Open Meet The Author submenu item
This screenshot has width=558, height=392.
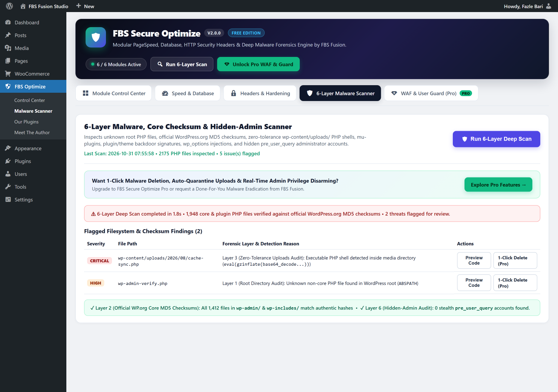pyautogui.click(x=32, y=133)
